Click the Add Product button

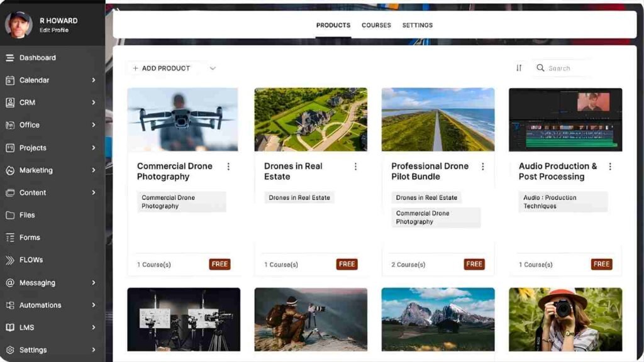coord(162,69)
